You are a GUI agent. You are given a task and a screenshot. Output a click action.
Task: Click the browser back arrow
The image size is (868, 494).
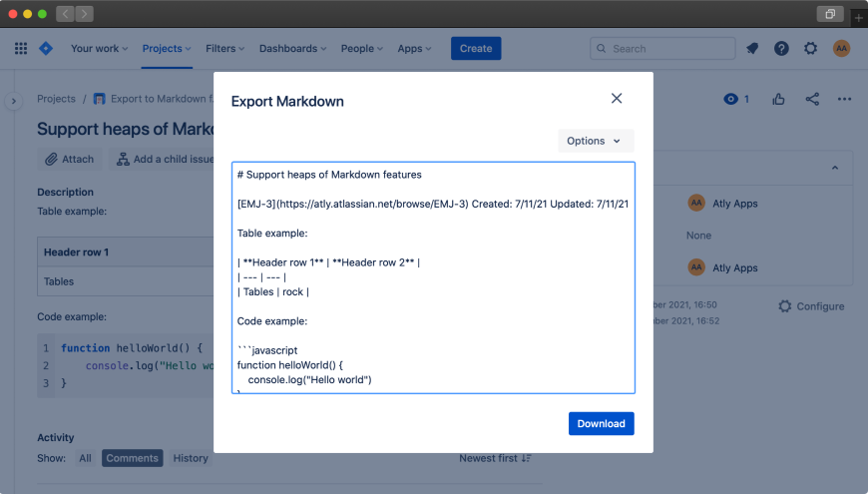[65, 14]
